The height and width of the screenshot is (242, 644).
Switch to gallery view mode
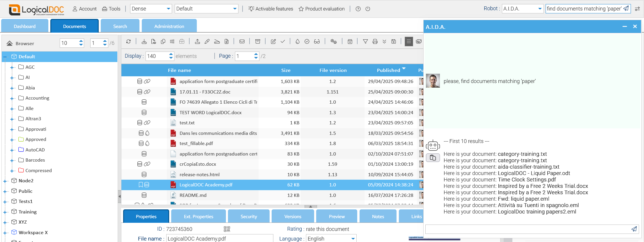click(419, 42)
